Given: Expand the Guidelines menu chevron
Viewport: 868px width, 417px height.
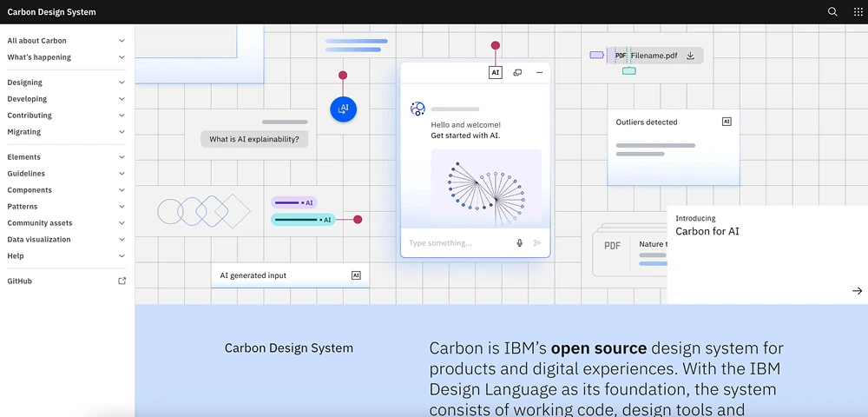Looking at the screenshot, I should (x=122, y=174).
